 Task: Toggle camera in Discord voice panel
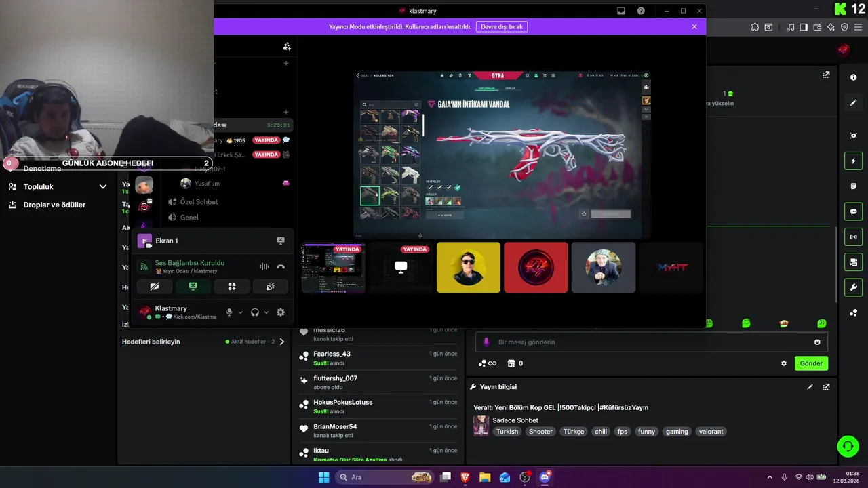click(155, 287)
